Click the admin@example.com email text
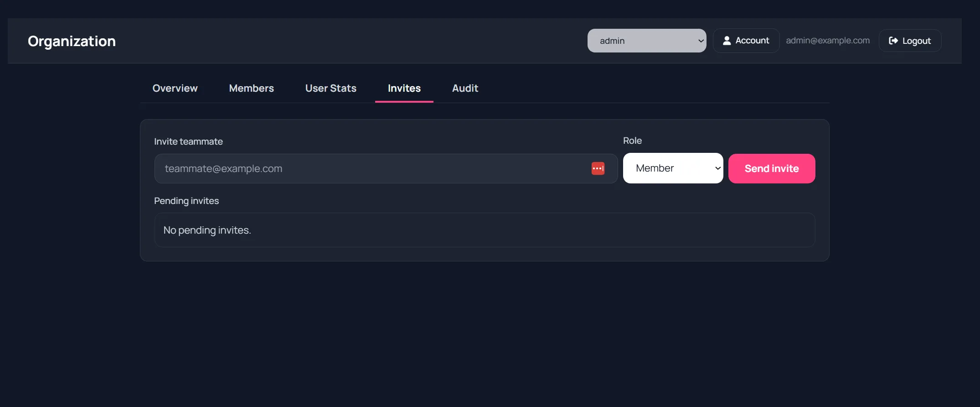 coord(827,41)
